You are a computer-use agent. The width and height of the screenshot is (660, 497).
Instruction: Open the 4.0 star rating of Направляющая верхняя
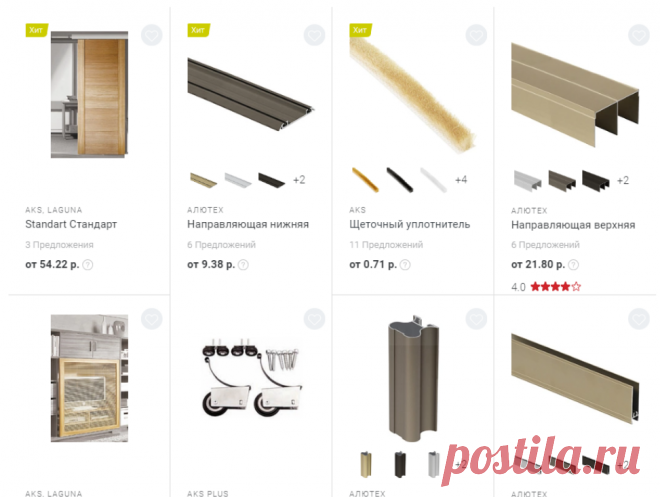[546, 287]
